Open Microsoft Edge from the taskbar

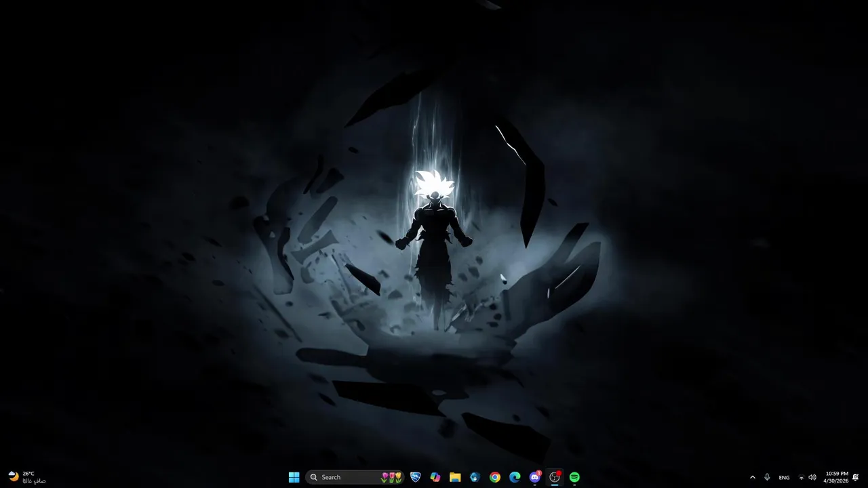coord(515,477)
